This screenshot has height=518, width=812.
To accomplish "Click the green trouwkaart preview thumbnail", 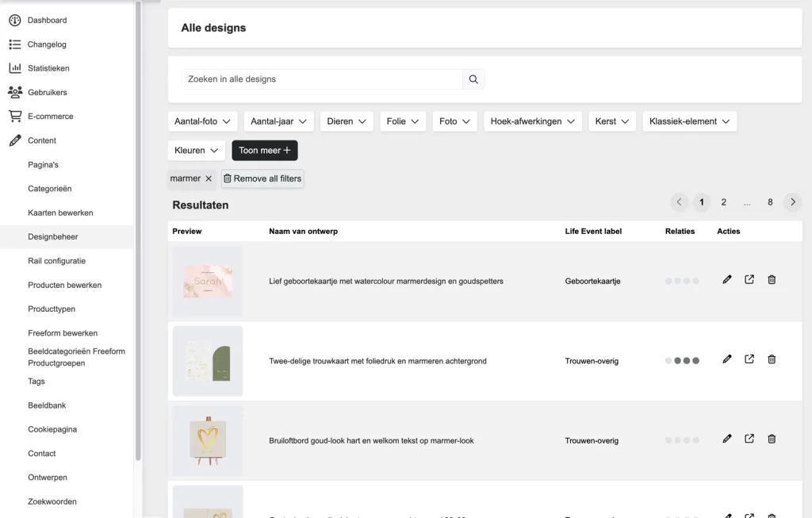I will (207, 361).
